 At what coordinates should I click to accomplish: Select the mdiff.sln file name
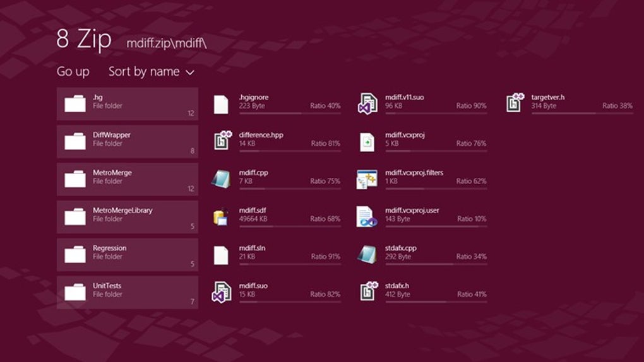click(252, 248)
